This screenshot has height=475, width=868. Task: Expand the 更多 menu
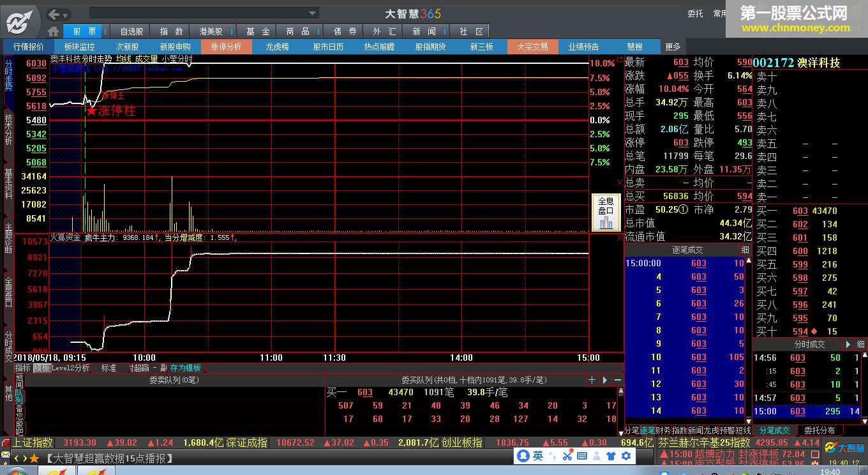[673, 47]
